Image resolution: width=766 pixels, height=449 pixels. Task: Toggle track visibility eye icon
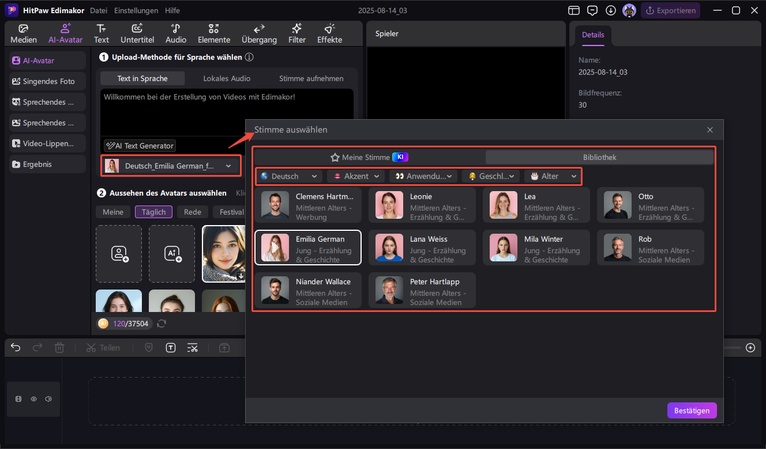33,399
